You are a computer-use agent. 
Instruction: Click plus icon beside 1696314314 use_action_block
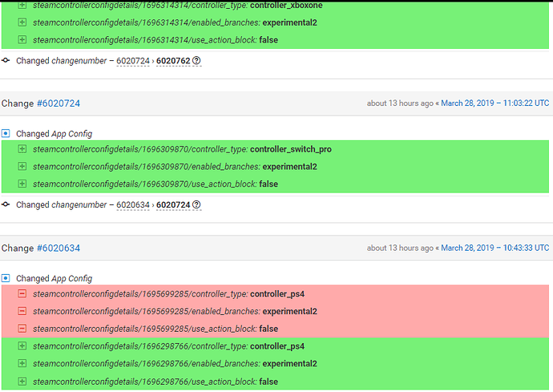point(22,39)
